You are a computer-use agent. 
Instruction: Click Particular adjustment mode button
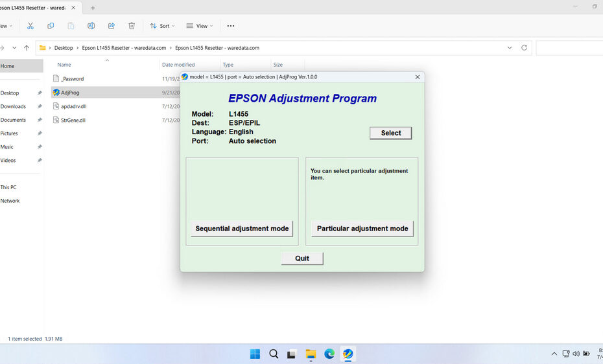[362, 229]
